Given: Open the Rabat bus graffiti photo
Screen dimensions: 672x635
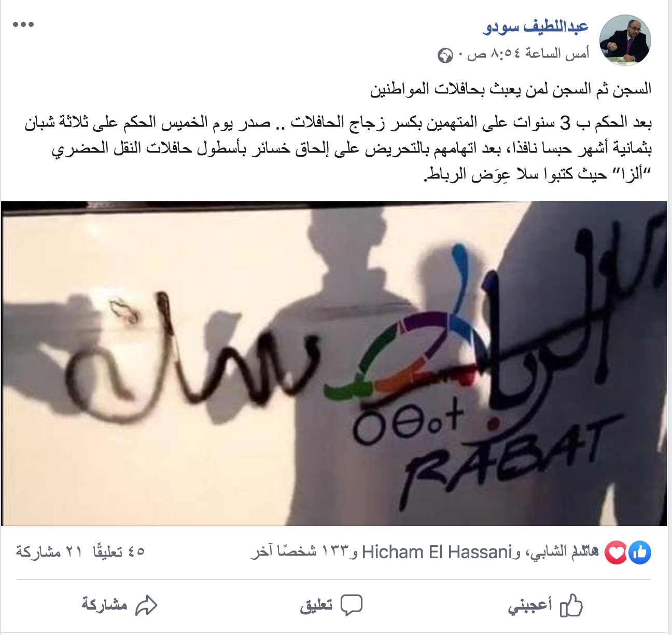Looking at the screenshot, I should tap(334, 363).
